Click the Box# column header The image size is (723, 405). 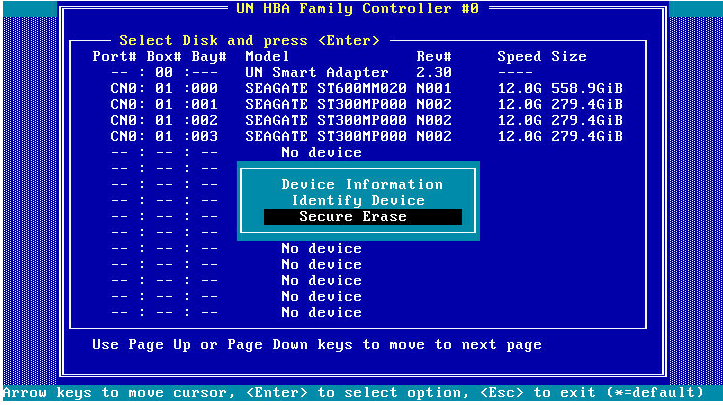tap(164, 56)
